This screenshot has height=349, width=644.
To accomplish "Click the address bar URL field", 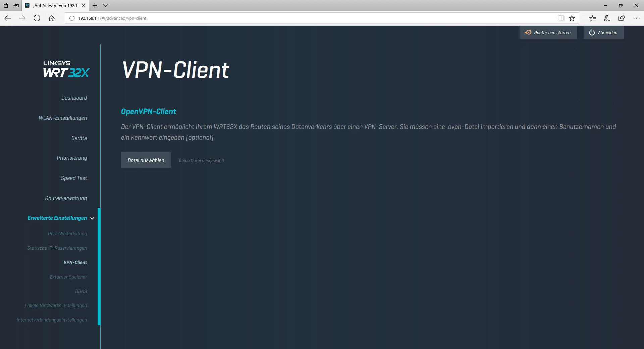I will point(302,18).
